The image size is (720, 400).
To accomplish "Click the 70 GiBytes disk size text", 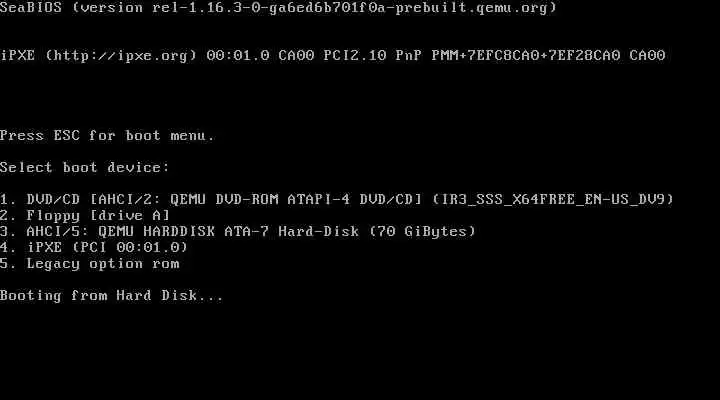I will point(422,231).
